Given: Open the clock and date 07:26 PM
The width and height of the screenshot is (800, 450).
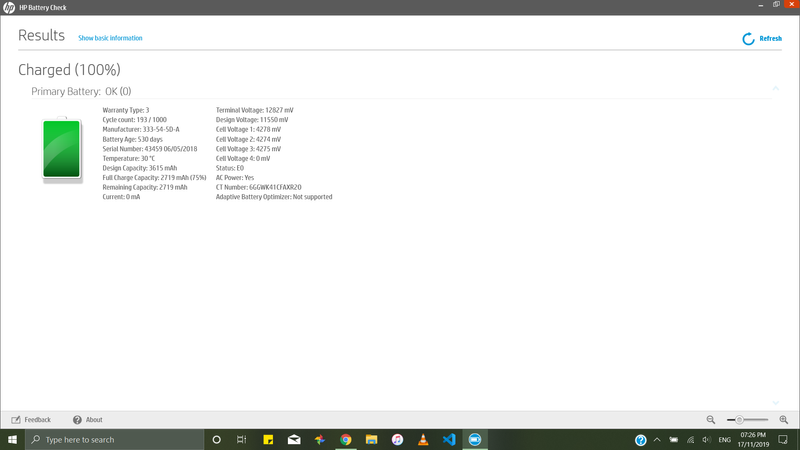Looking at the screenshot, I should [753, 440].
